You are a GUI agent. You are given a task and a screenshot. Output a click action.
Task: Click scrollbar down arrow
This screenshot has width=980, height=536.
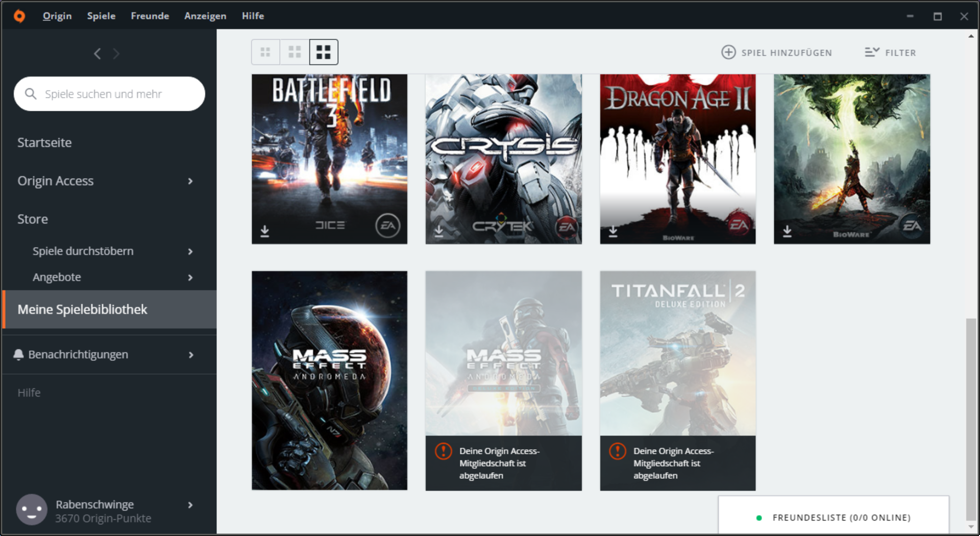pos(971,527)
